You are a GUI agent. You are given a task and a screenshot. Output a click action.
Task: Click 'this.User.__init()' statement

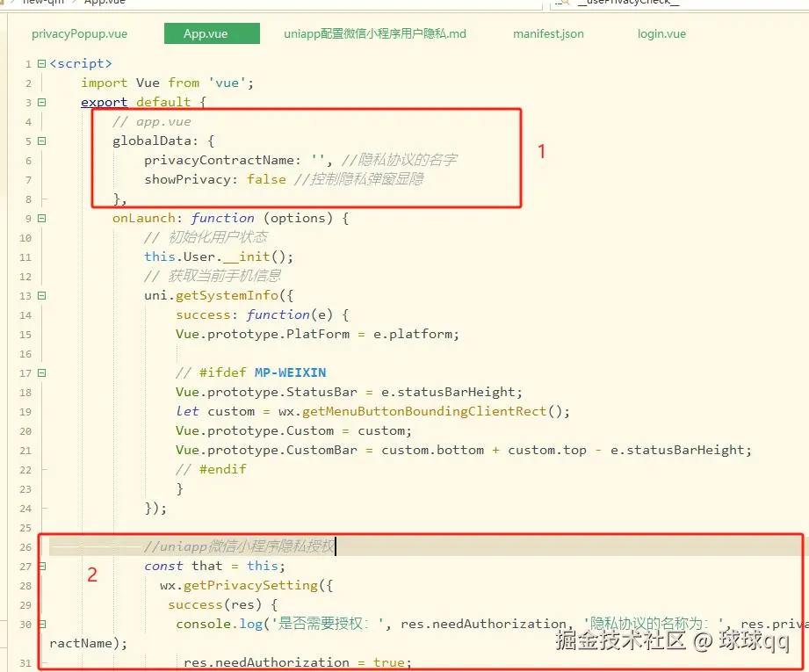coord(219,257)
